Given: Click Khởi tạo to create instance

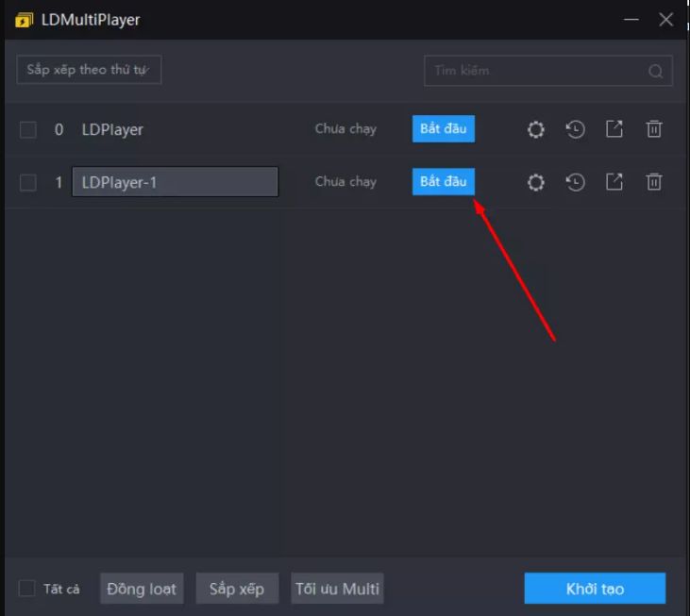Looking at the screenshot, I should point(595,589).
